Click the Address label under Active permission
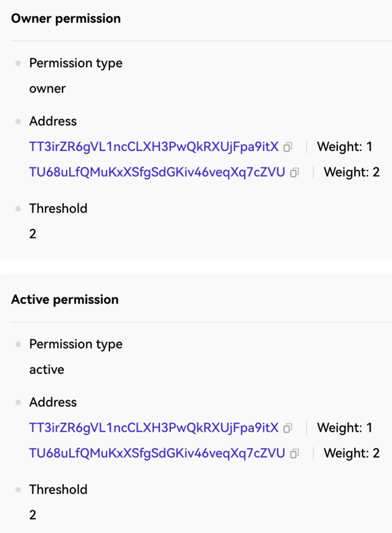 click(x=53, y=403)
